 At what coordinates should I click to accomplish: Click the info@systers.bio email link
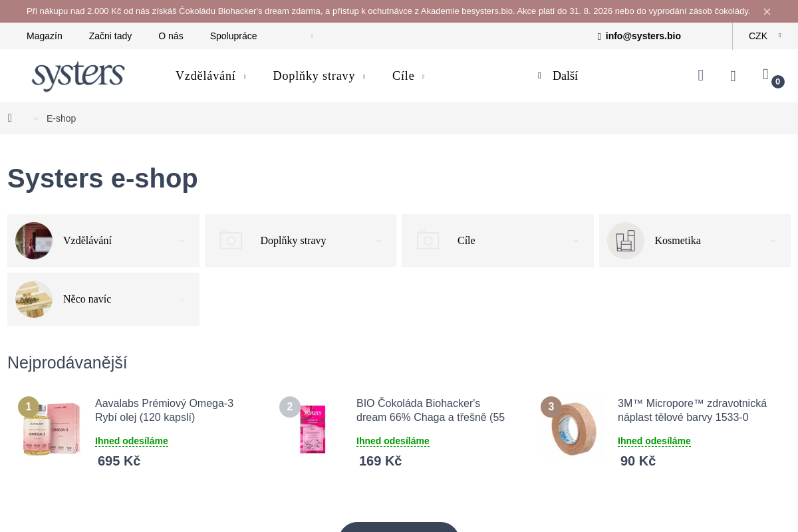pos(643,36)
